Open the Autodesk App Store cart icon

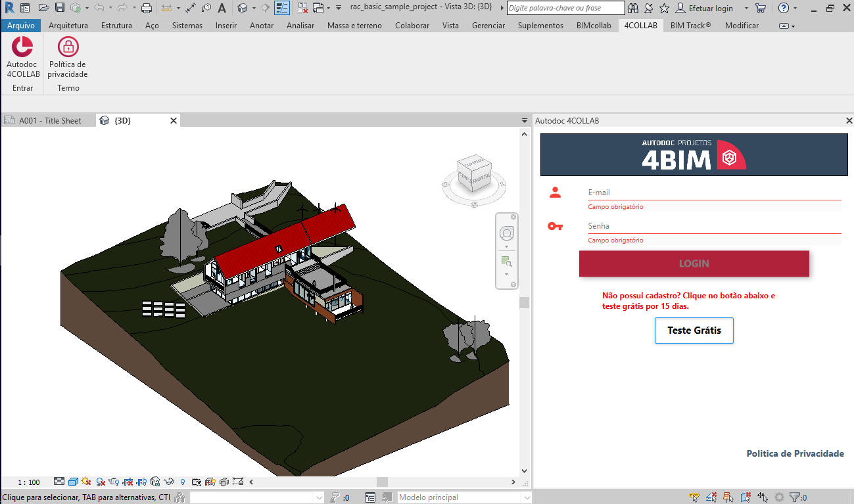[x=761, y=8]
